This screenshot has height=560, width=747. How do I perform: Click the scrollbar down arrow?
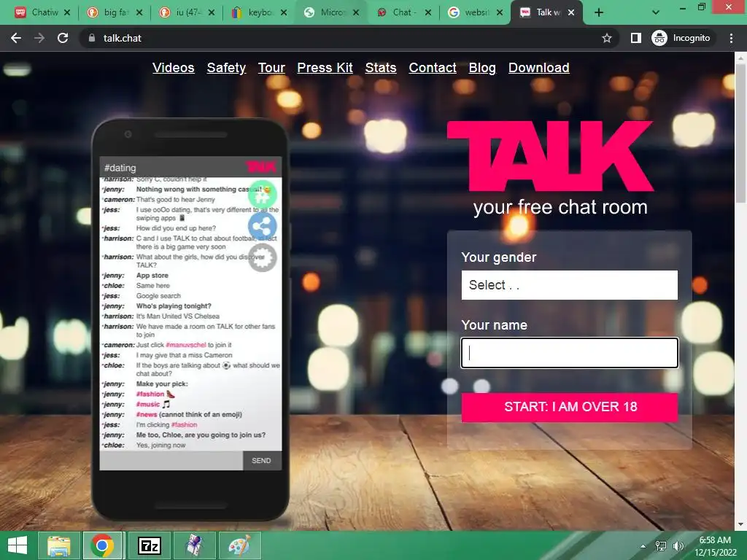741,524
